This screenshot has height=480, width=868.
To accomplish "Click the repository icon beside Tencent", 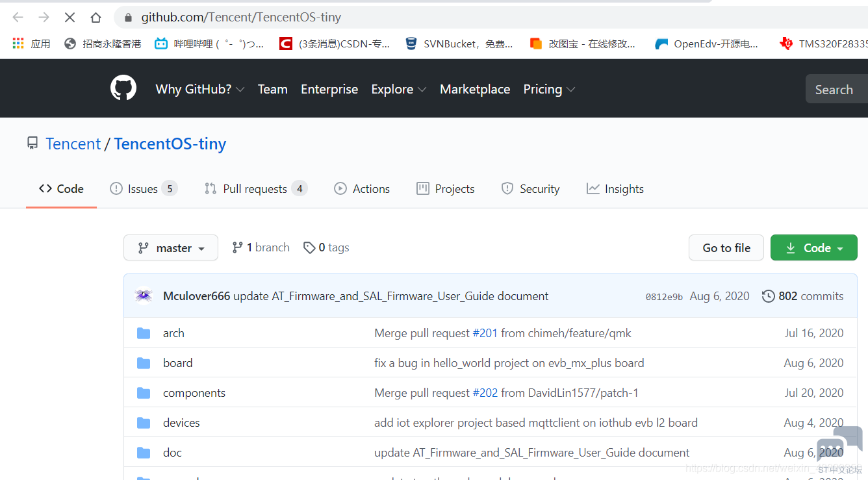I will click(32, 143).
